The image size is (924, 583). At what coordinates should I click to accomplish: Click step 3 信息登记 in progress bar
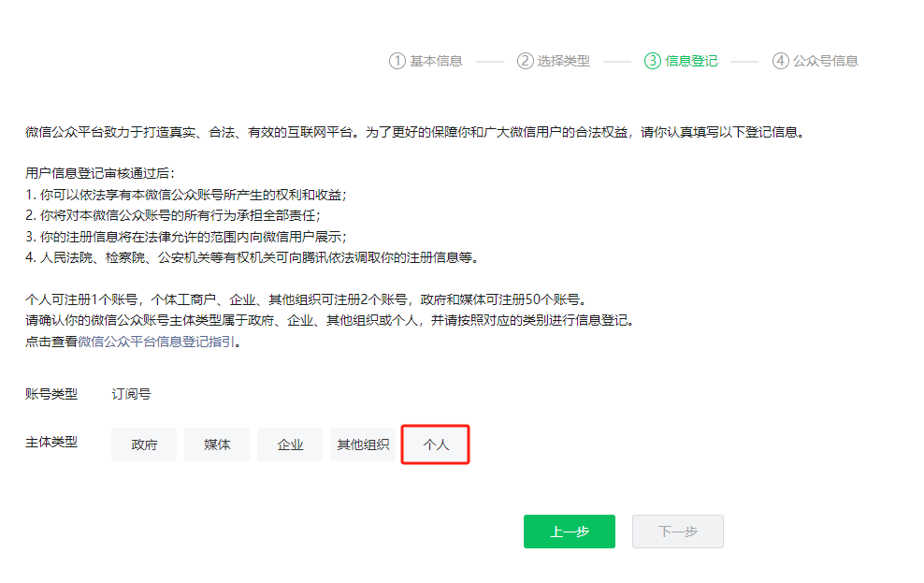pos(681,61)
